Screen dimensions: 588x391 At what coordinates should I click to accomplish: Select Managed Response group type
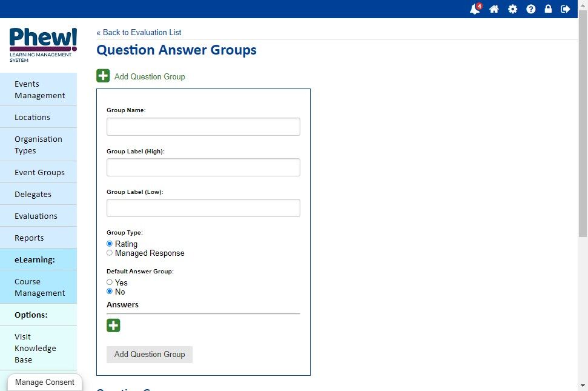(110, 253)
